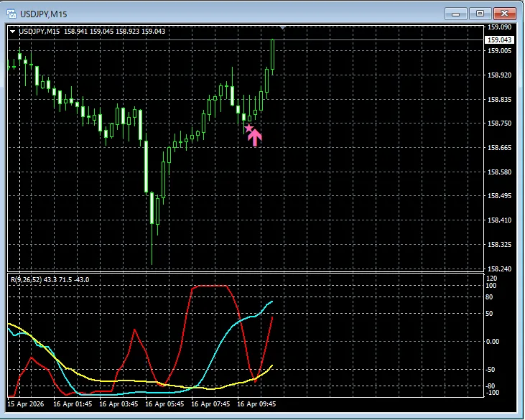Click the 16 Apr 09:45 time label
Screen dimensions: 525x420
[256, 404]
